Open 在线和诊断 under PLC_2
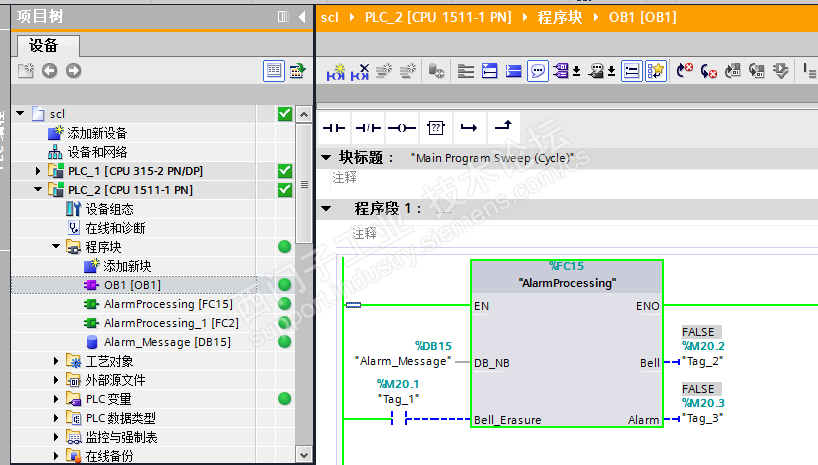The height and width of the screenshot is (465, 818). coord(115,228)
